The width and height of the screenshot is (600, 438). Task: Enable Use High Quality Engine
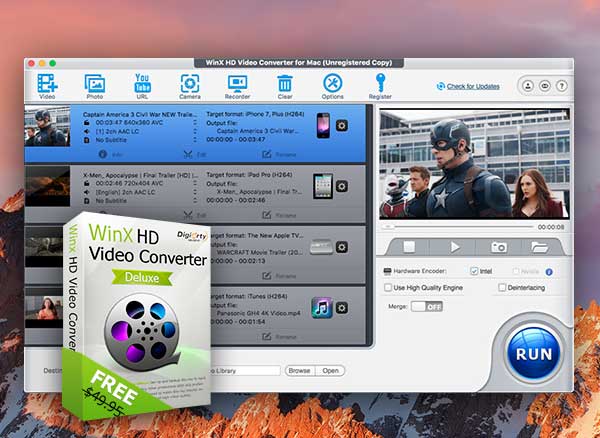point(388,287)
